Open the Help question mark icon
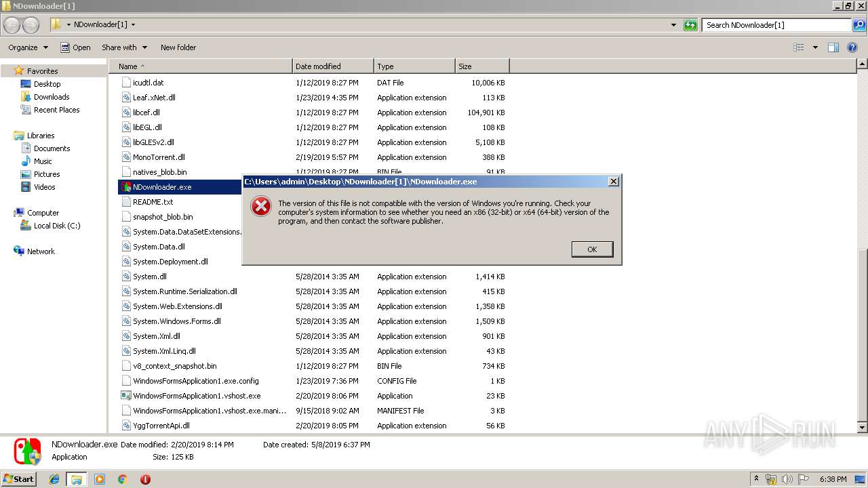The height and width of the screenshot is (488, 868). 852,47
